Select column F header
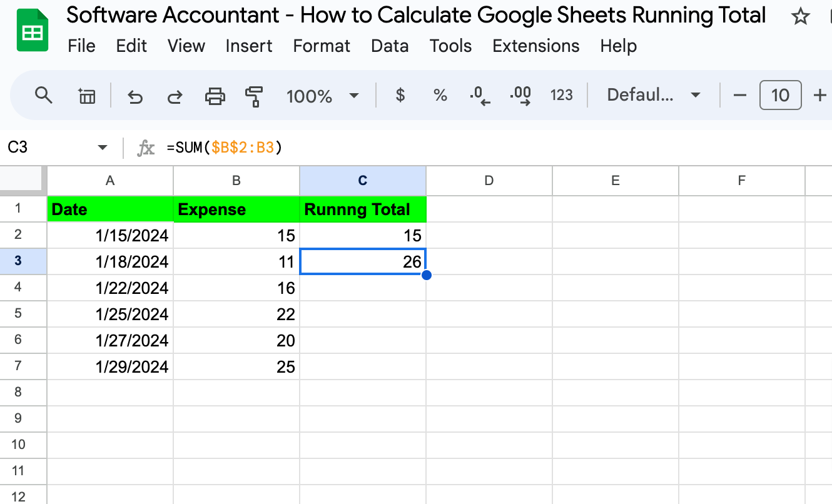The width and height of the screenshot is (832, 504). (742, 181)
